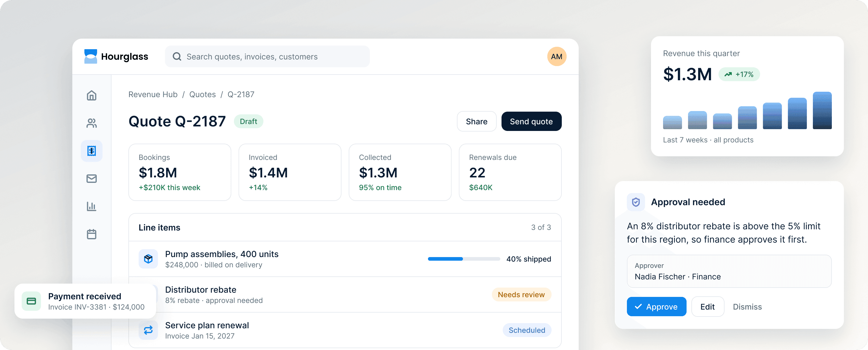The width and height of the screenshot is (868, 350).
Task: Open the Calendar icon in sidebar
Action: coord(91,234)
